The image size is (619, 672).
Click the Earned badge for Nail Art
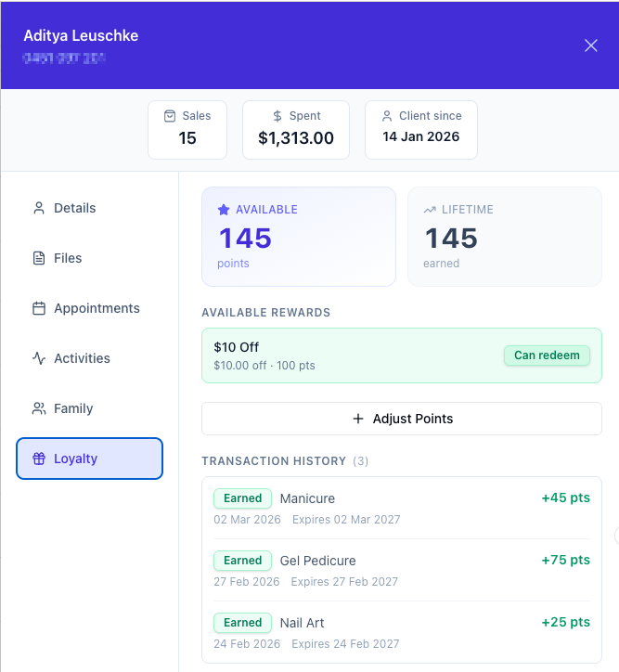pos(242,622)
